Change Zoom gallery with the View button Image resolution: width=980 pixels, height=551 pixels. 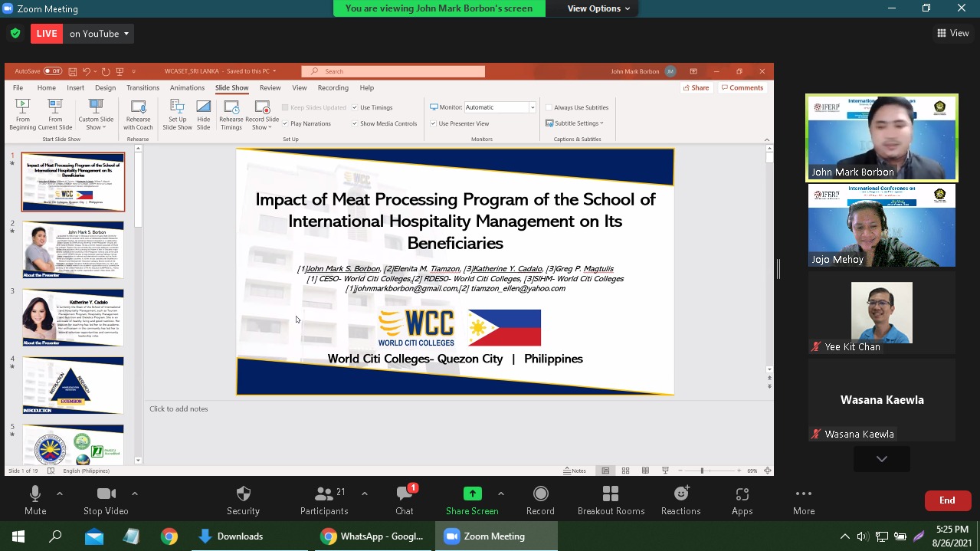[x=953, y=34]
